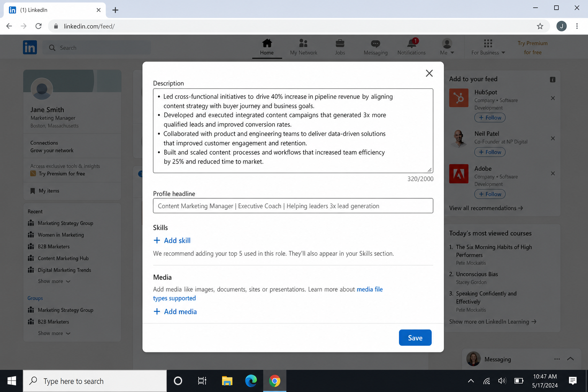Click the info icon beside Add to your feed
The width and height of the screenshot is (588, 392).
[552, 80]
